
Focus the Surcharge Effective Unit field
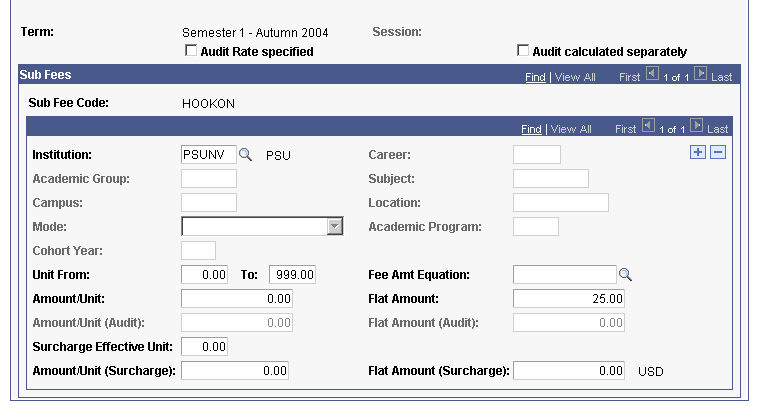[x=204, y=346]
